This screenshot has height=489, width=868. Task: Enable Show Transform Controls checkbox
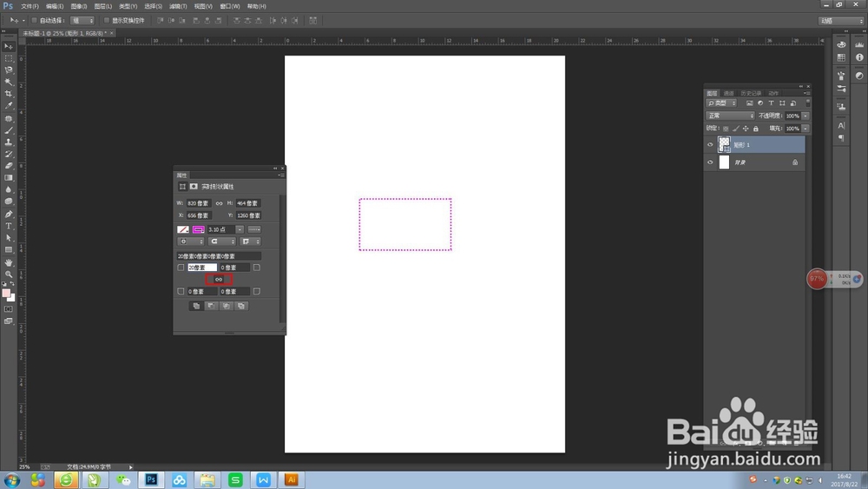pos(107,21)
